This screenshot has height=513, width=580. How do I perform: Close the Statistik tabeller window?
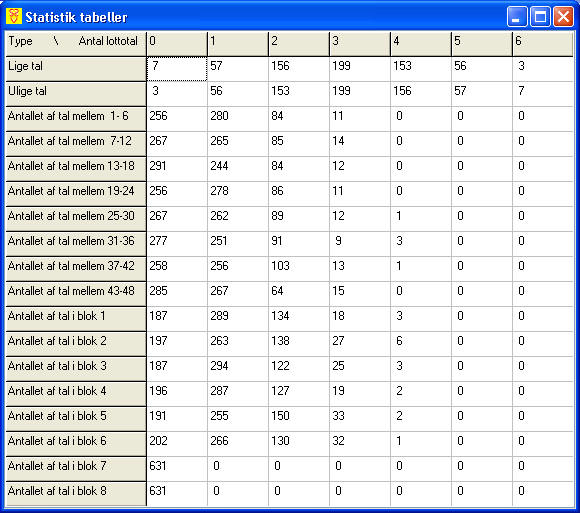[563, 17]
